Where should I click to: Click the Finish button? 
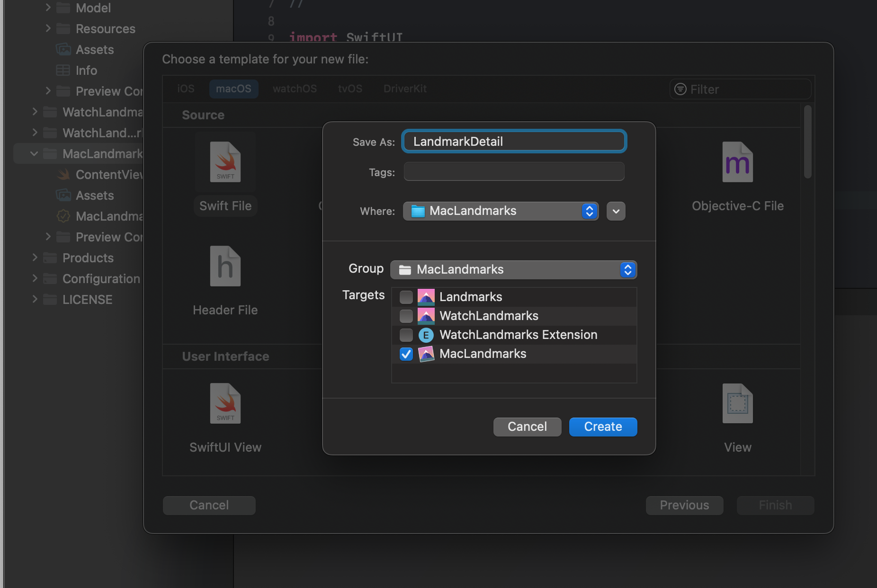click(x=775, y=505)
